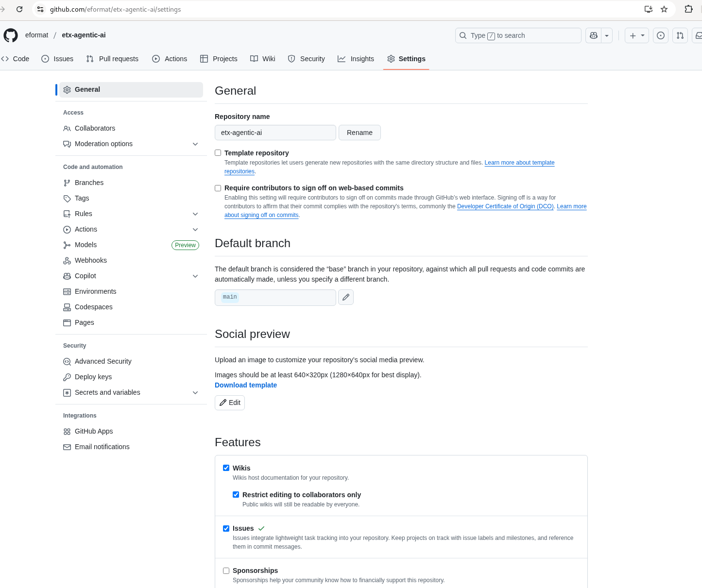Open Developer Certificate of Origin (DCO) link

[x=505, y=206]
